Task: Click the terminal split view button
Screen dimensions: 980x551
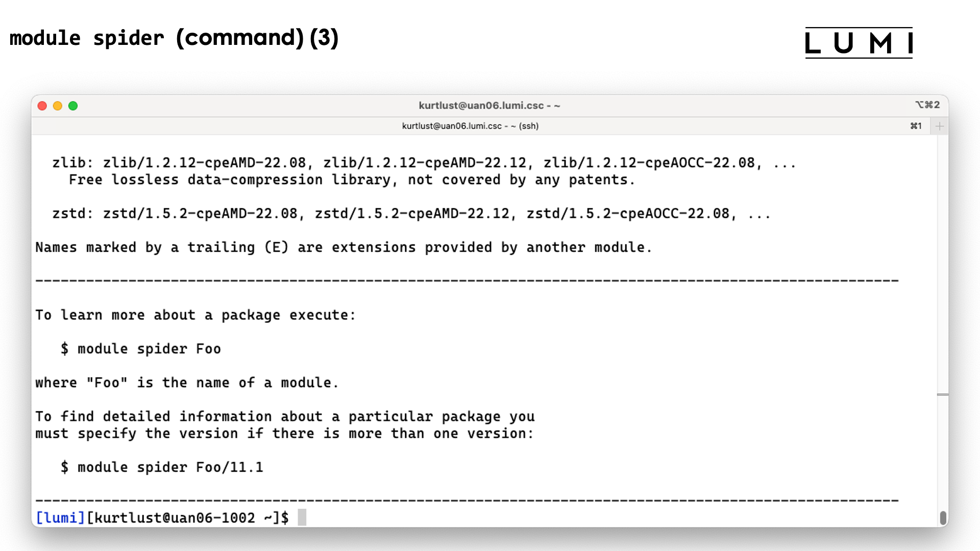Action: click(x=939, y=126)
